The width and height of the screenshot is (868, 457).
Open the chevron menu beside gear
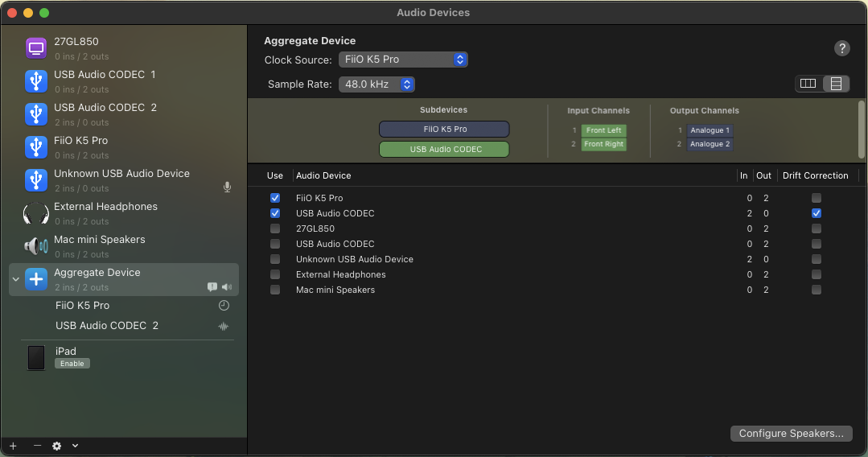pos(76,446)
